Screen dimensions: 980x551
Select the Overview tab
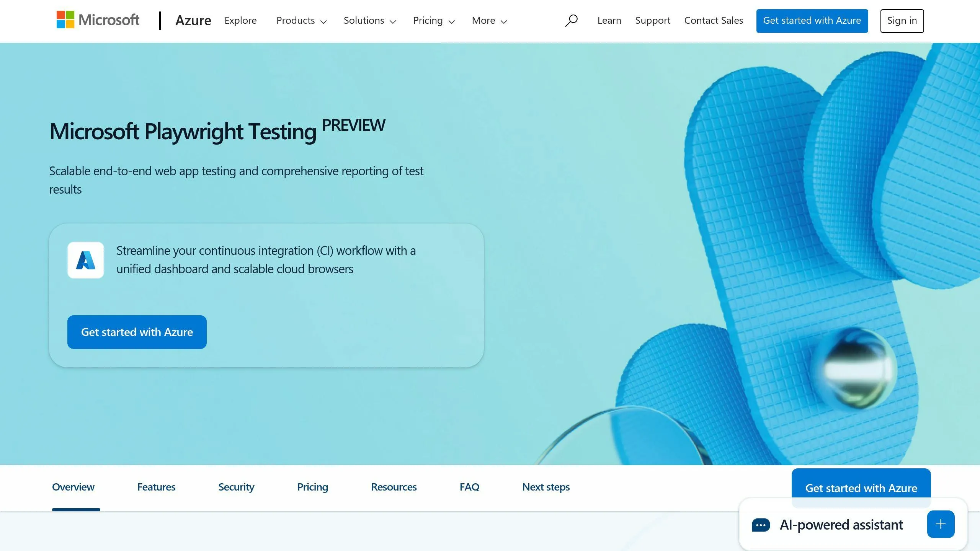[x=73, y=487]
